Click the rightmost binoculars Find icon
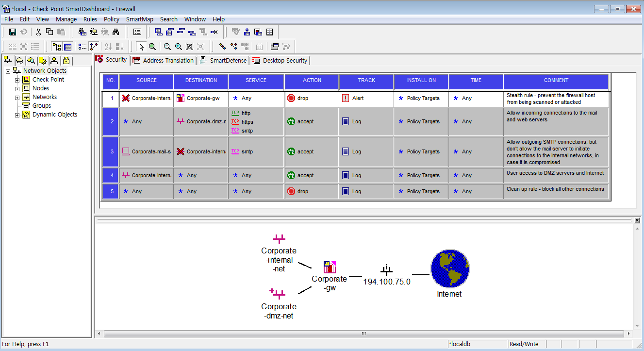 tap(116, 32)
